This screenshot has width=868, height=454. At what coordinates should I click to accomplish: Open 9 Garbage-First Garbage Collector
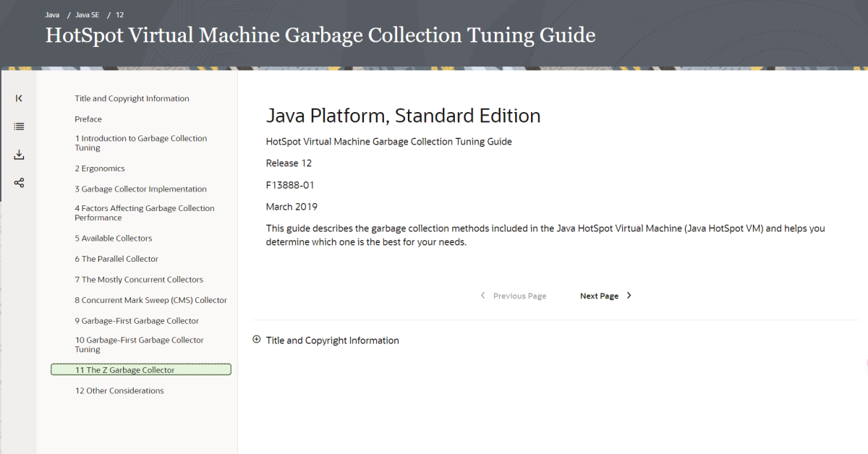click(137, 321)
